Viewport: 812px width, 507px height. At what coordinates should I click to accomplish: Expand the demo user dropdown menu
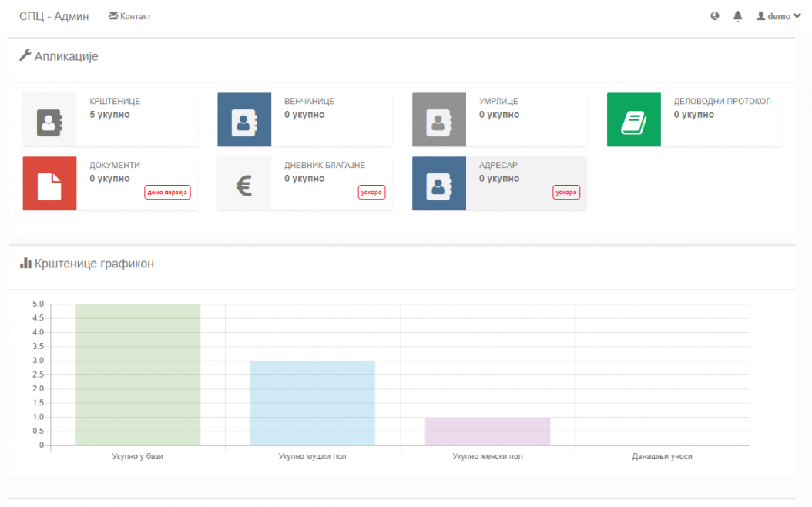[778, 16]
